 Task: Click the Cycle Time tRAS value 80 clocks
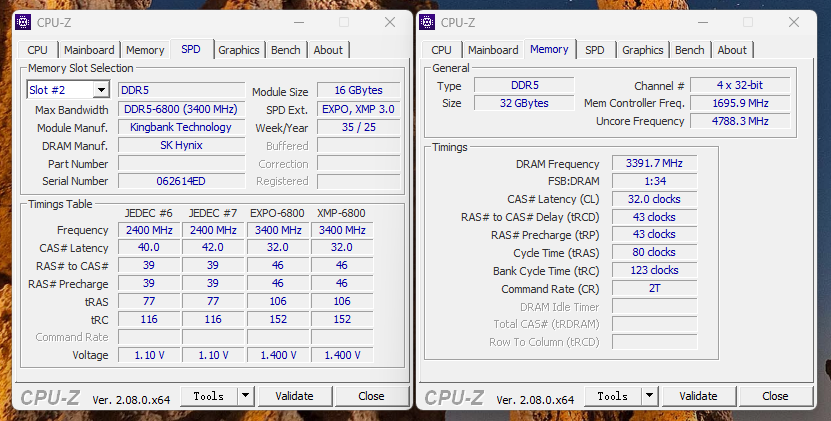point(655,252)
